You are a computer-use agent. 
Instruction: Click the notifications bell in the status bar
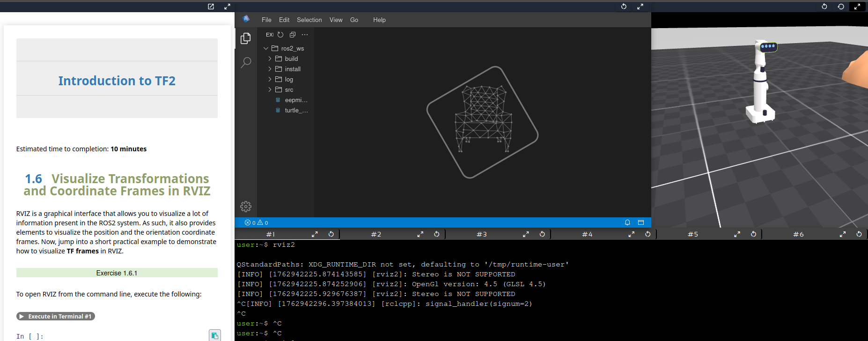coord(627,222)
